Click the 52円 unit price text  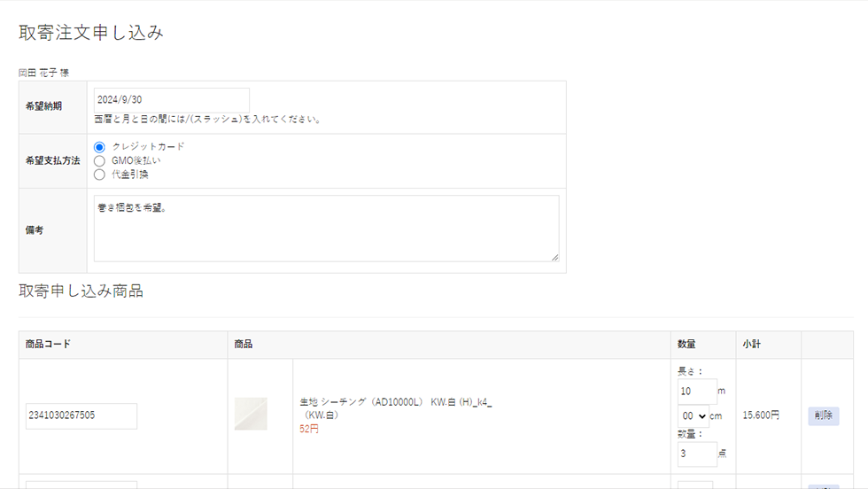click(309, 429)
